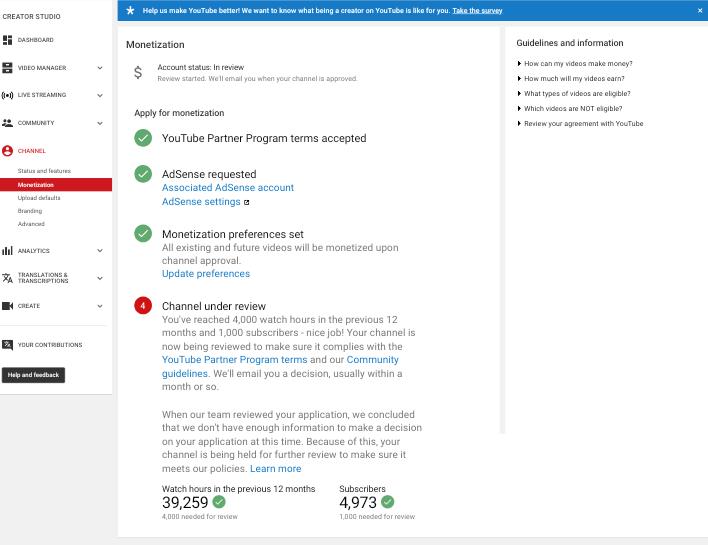Click the Guidelines and information heading
708x545 pixels.
570,43
